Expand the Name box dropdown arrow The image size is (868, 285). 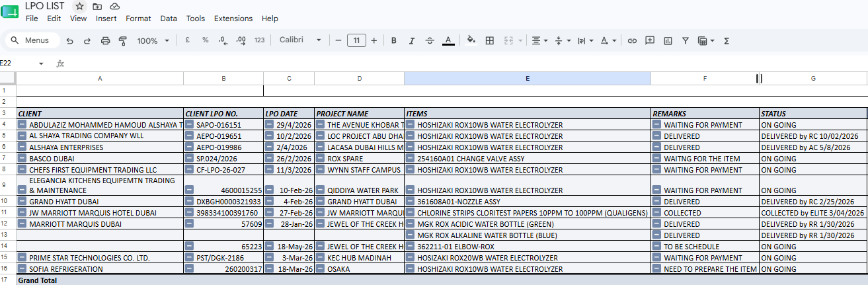point(41,63)
